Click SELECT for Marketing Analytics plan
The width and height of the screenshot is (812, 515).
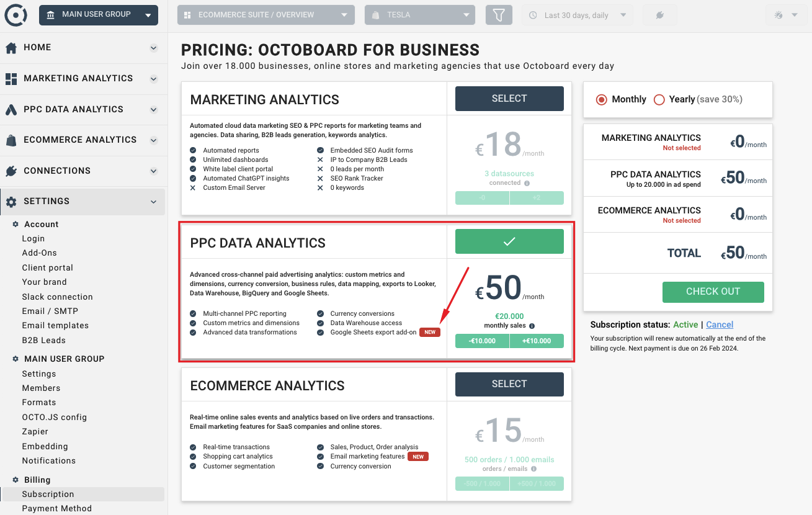(x=509, y=99)
